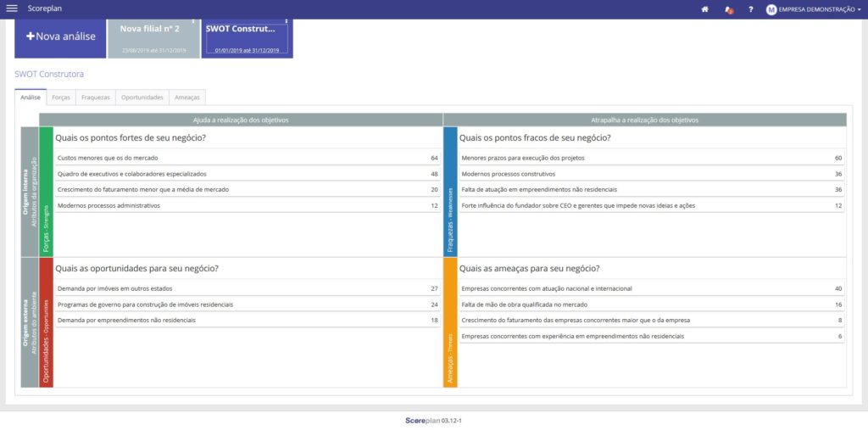The height and width of the screenshot is (430, 868).
Task: Select the SWOT Construtora analysis card
Action: pyautogui.click(x=247, y=39)
